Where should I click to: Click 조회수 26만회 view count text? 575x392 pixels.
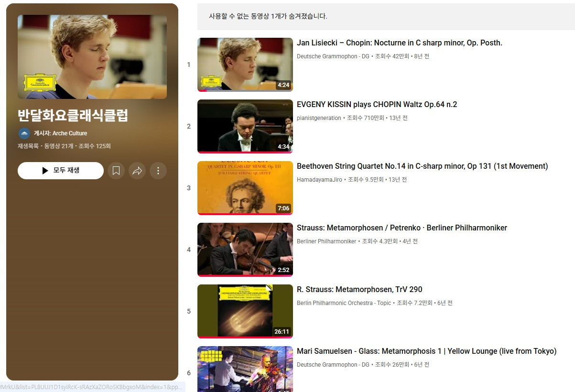point(392,365)
